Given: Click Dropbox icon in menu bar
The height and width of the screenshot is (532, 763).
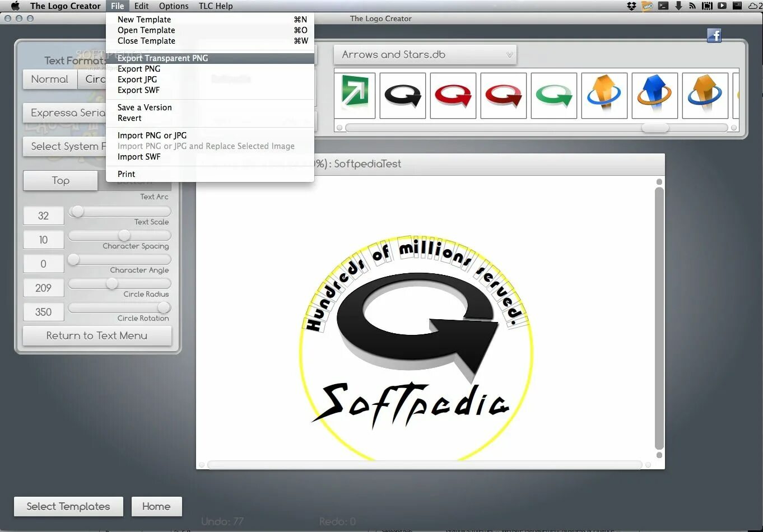Looking at the screenshot, I should coord(631,6).
